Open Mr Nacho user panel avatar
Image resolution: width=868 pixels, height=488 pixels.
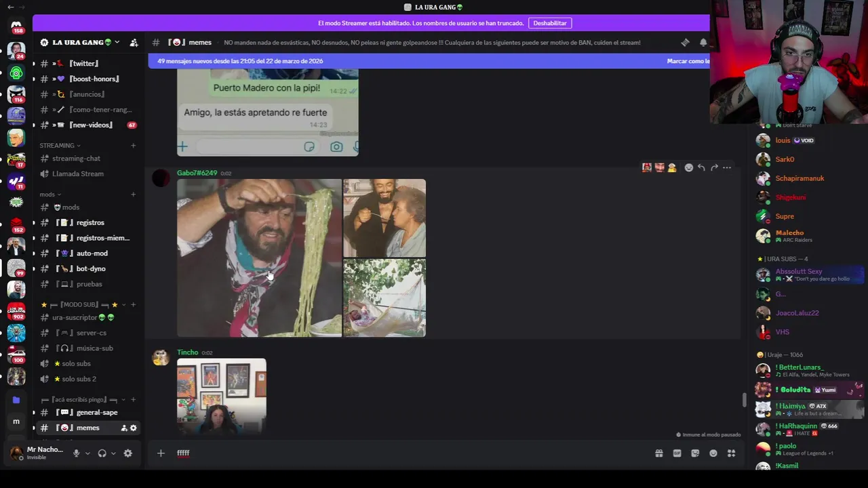[17, 453]
